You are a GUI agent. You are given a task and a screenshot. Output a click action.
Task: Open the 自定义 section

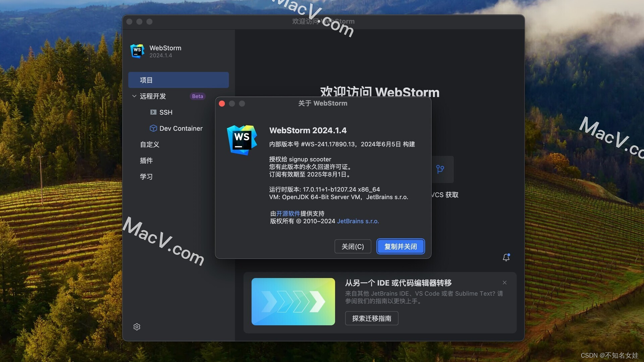click(150, 144)
